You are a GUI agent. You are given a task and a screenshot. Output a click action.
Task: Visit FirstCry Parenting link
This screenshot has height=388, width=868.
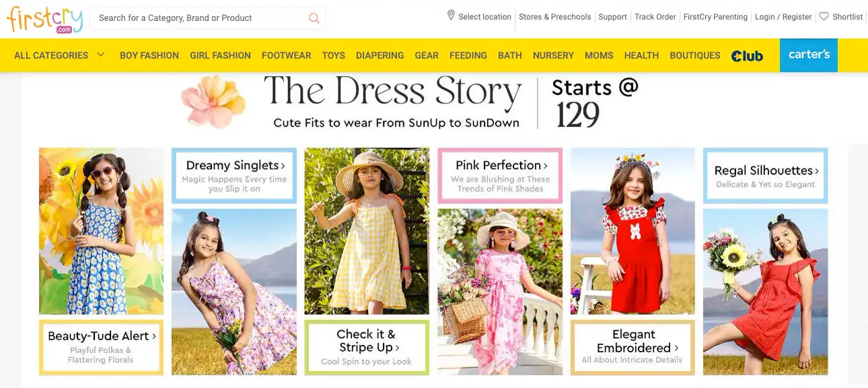[715, 17]
